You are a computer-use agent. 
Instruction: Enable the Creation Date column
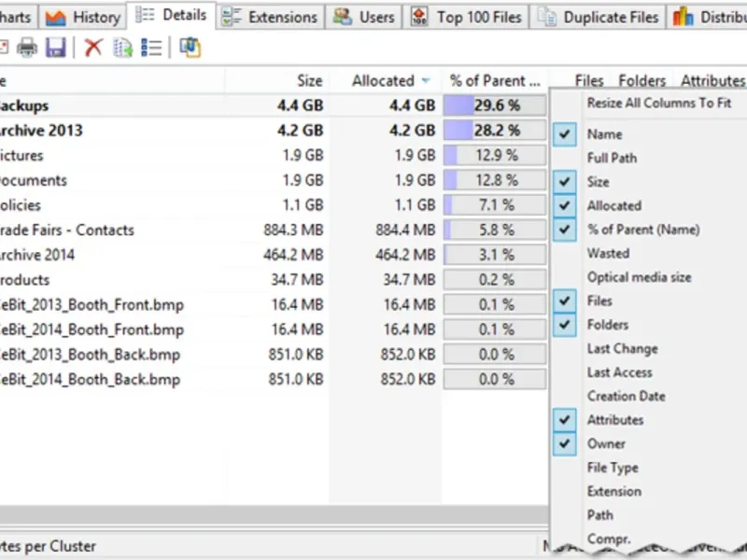click(x=626, y=396)
